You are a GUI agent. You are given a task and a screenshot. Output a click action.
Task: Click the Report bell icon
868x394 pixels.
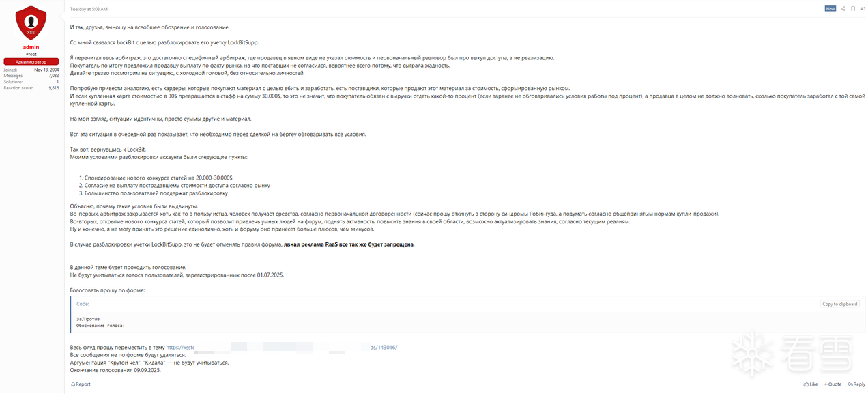[73, 384]
